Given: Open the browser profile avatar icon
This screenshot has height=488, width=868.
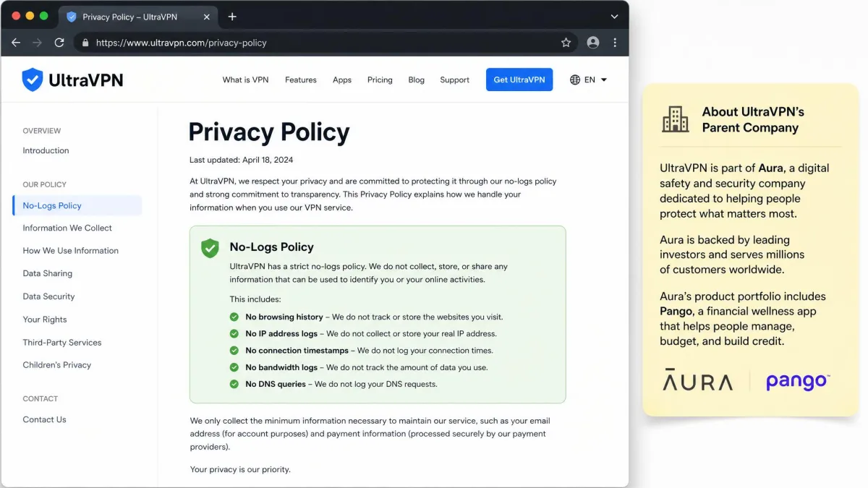Looking at the screenshot, I should point(593,43).
